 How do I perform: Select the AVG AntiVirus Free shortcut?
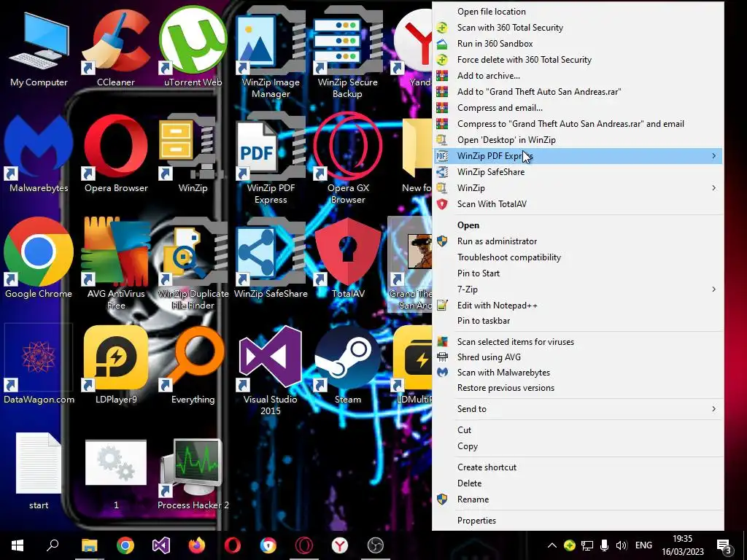[x=116, y=264]
